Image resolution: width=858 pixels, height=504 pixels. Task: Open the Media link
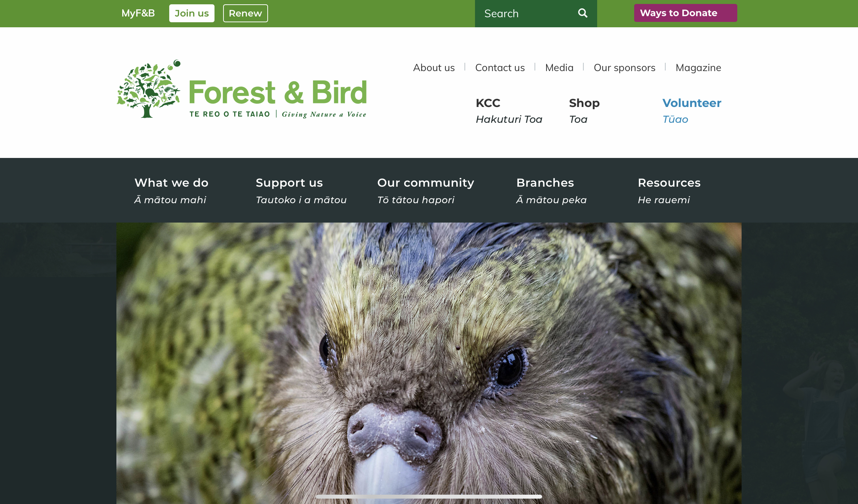[559, 67]
